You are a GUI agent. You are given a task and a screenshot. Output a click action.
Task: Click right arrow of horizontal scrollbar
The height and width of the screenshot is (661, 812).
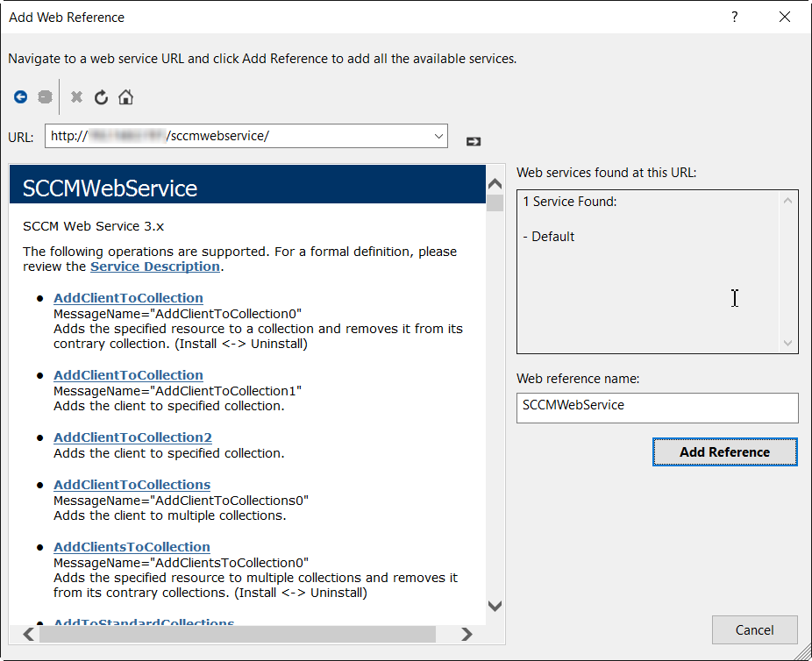[x=467, y=634]
